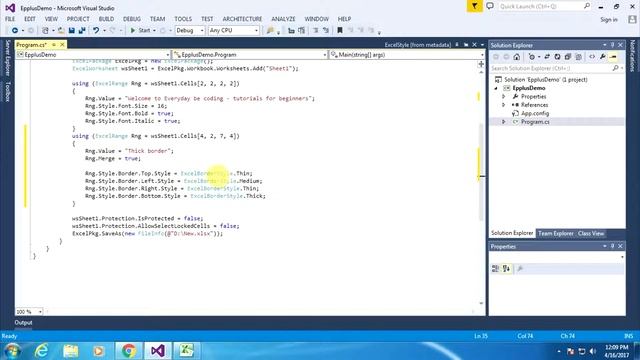Viewport: 640px width, 360px height.
Task: Click Sync with Active Document icon
Action: coord(547,57)
